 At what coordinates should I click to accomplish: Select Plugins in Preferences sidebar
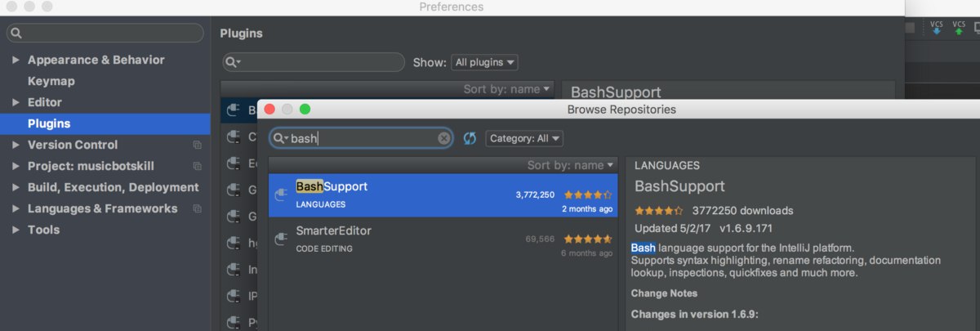105,123
